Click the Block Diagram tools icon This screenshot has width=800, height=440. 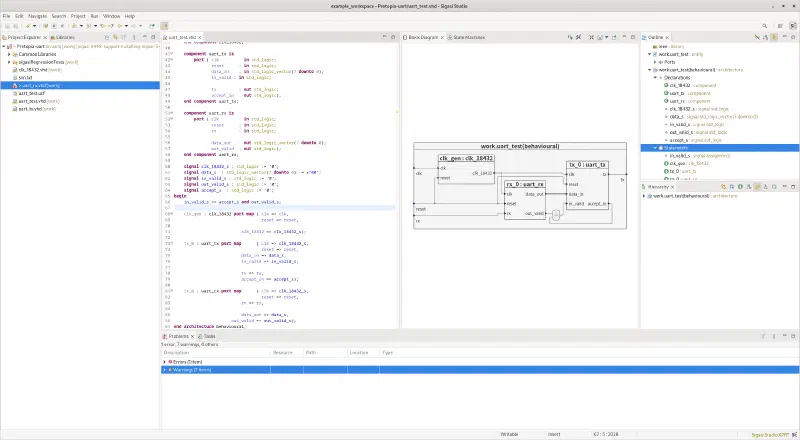pos(579,37)
